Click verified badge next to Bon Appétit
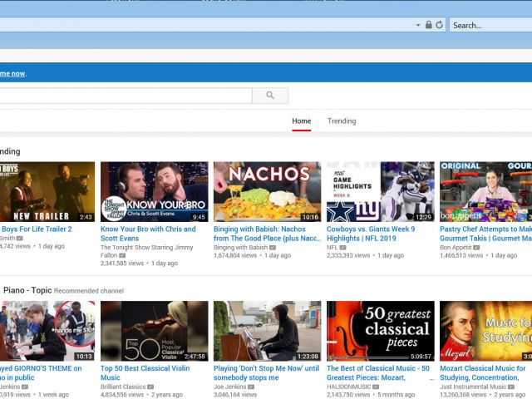Screen dimensions: 532x399 (476, 248)
